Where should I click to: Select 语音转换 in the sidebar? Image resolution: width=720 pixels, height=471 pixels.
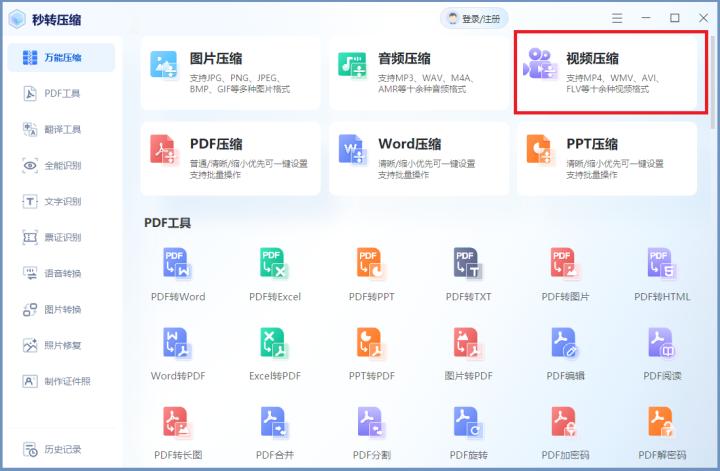tap(61, 273)
